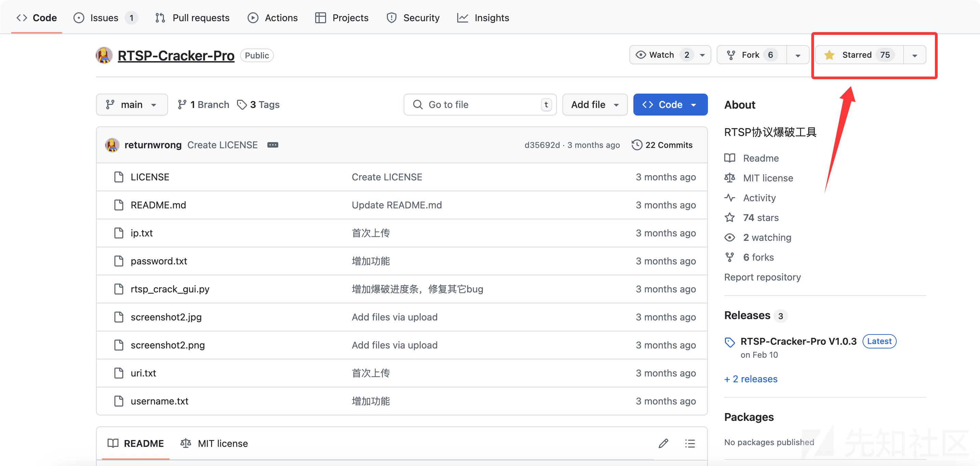The width and height of the screenshot is (980, 466).
Task: Click the file icon beside README.md
Action: click(x=119, y=205)
